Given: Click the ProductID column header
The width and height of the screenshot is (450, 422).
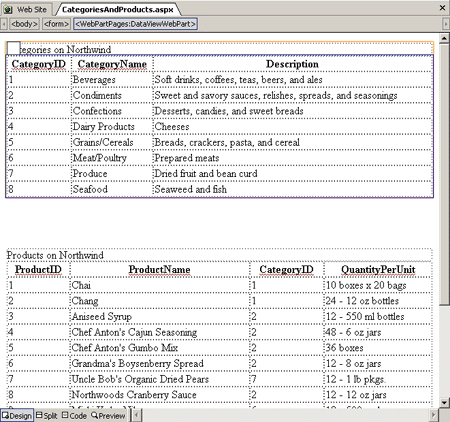Looking at the screenshot, I should [38, 269].
